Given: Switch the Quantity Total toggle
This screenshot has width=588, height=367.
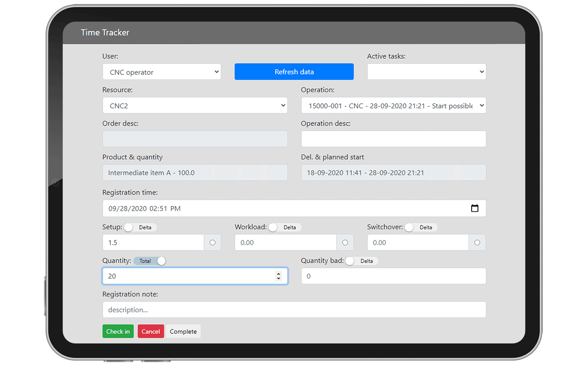Looking at the screenshot, I should click(x=149, y=261).
